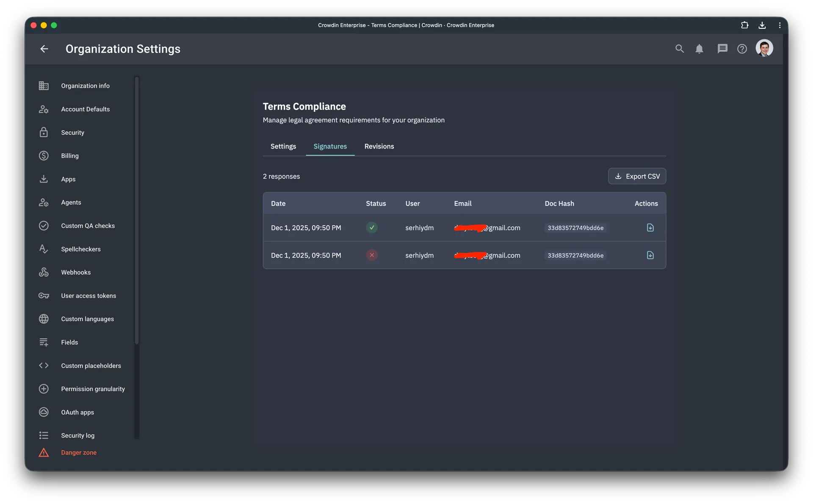Open the profile avatar menu
The height and width of the screenshot is (504, 813).
point(764,48)
